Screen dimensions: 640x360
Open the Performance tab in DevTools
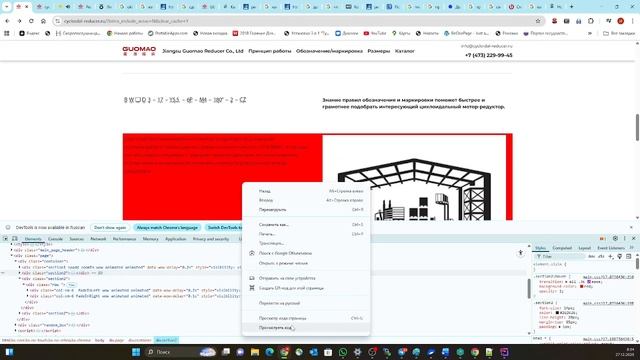point(124,239)
